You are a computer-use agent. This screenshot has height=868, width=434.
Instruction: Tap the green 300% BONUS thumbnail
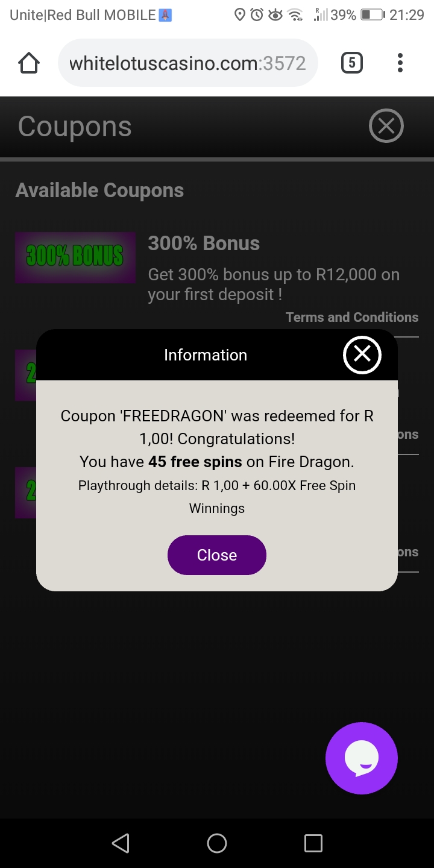click(75, 257)
